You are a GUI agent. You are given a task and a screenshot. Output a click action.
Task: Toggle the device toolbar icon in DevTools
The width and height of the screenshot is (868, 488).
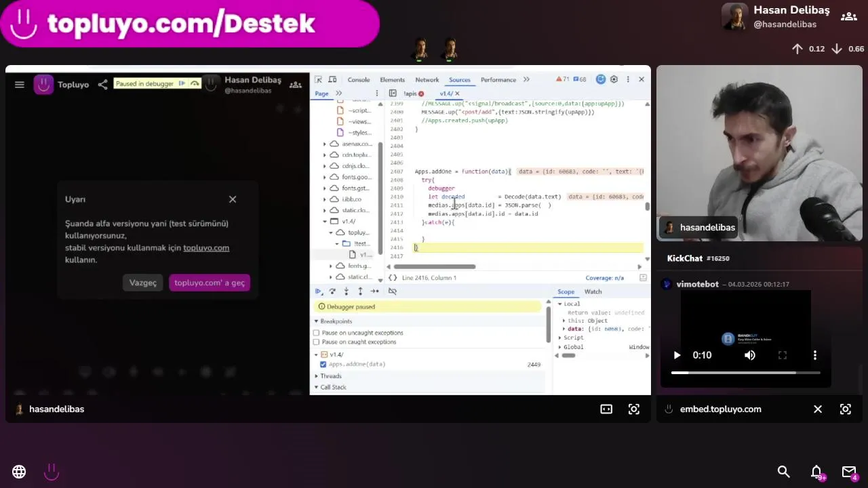(332, 79)
